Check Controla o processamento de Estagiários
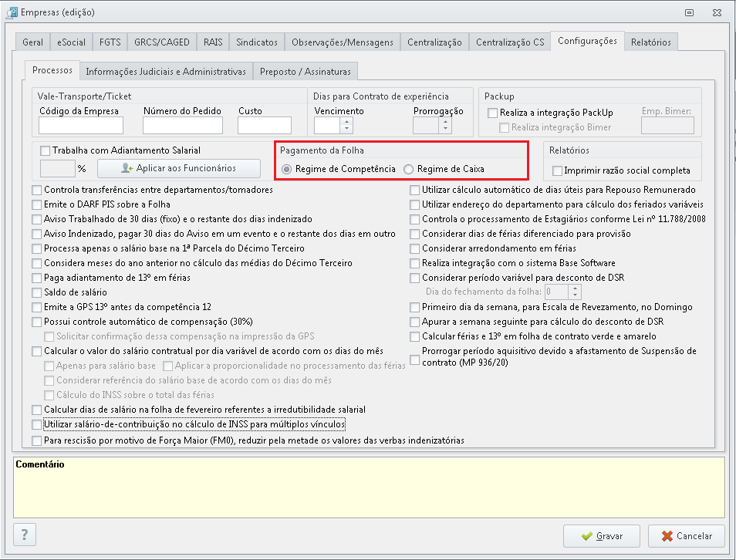This screenshot has height=560, width=736. coord(414,219)
